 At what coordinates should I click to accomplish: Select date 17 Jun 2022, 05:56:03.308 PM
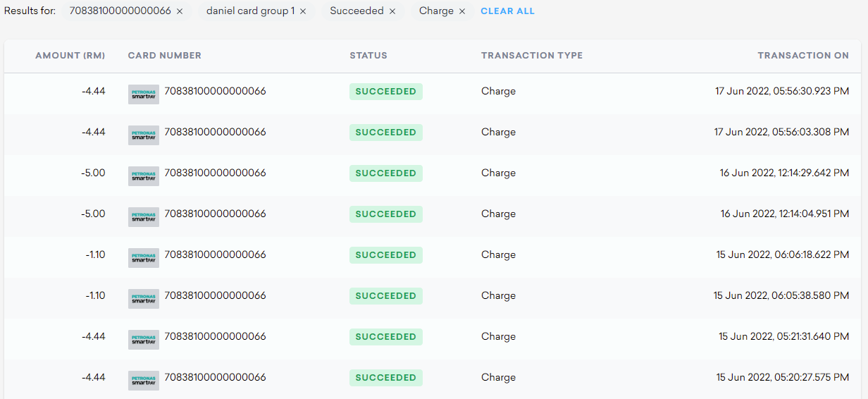[x=782, y=133]
